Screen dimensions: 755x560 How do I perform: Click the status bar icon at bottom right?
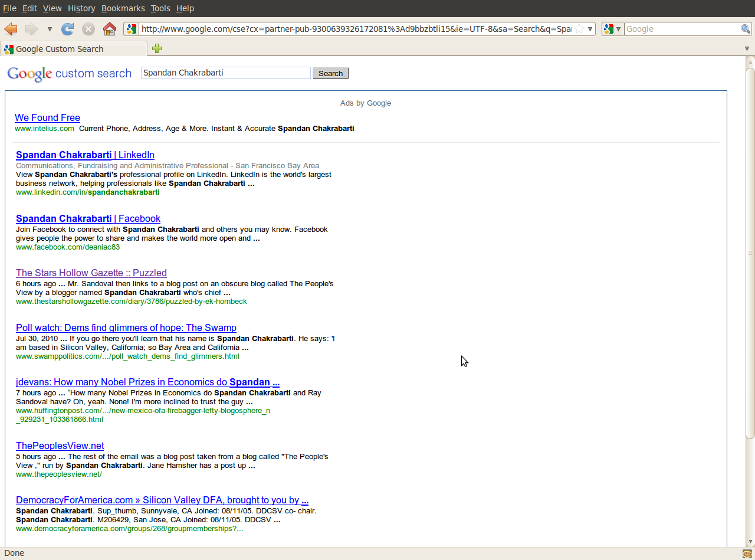747,553
